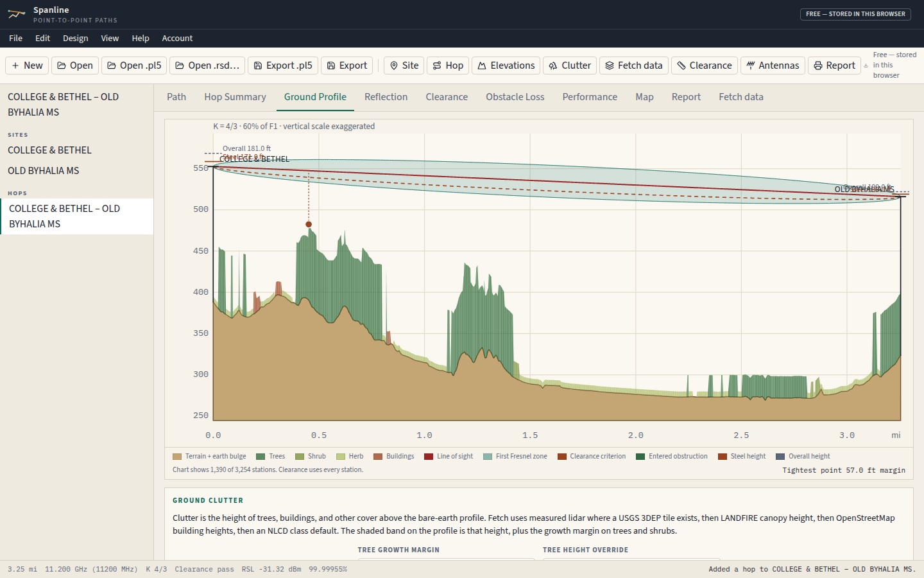The image size is (924, 578).
Task: Open the View menu
Action: [x=110, y=39]
